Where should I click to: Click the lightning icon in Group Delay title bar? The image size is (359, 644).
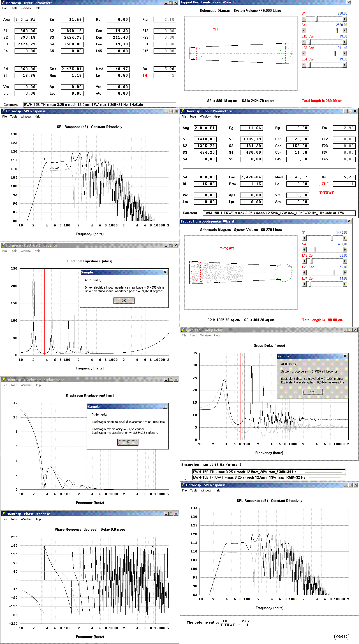[183, 330]
